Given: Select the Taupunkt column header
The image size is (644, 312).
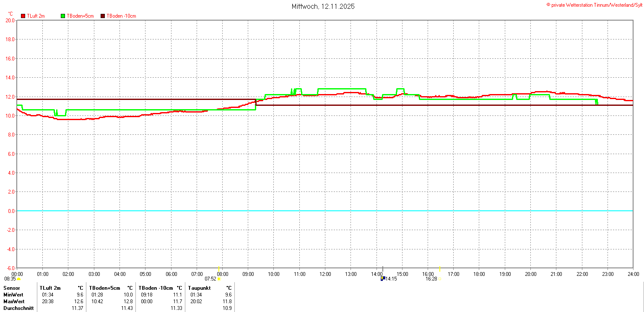Looking at the screenshot, I should click(200, 288).
